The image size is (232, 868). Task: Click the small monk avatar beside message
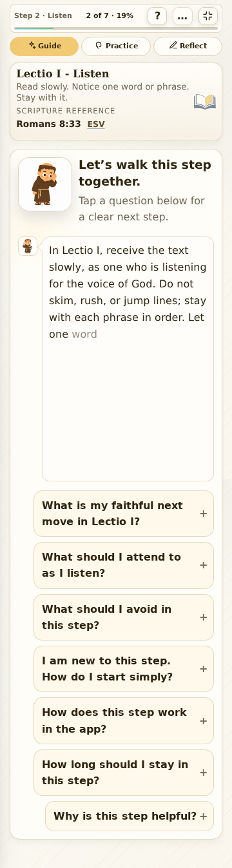[28, 246]
